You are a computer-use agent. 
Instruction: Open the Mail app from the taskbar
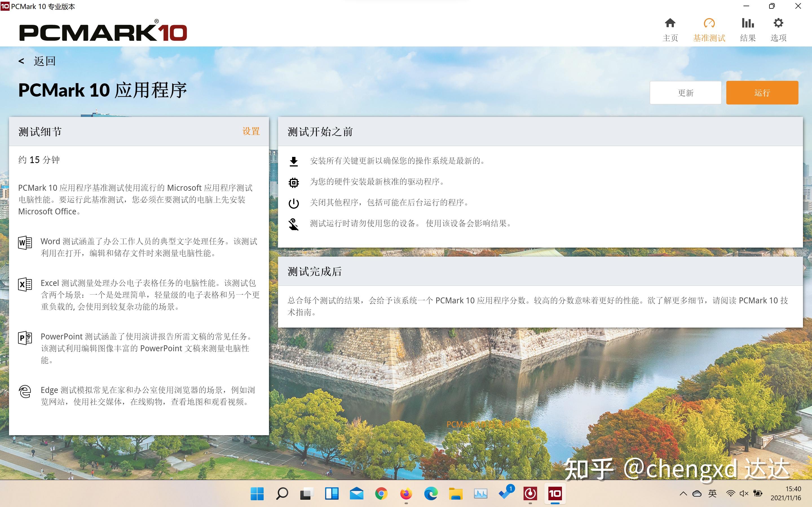pyautogui.click(x=357, y=493)
